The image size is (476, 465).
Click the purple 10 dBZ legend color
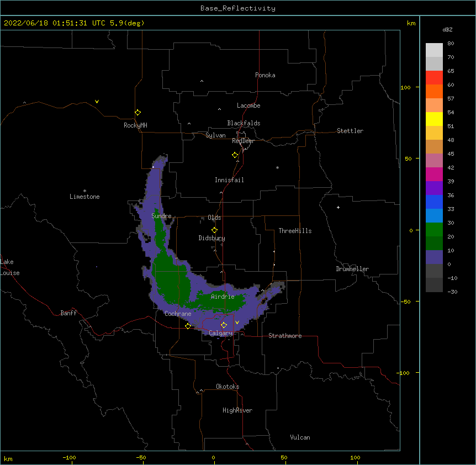434,257
